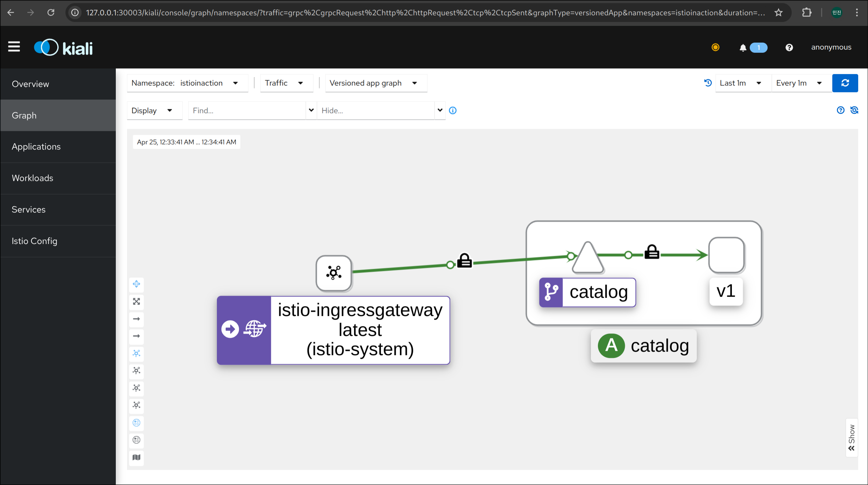Screen dimensions: 868x485
Task: Go to the Workloads page
Action: coord(58,178)
